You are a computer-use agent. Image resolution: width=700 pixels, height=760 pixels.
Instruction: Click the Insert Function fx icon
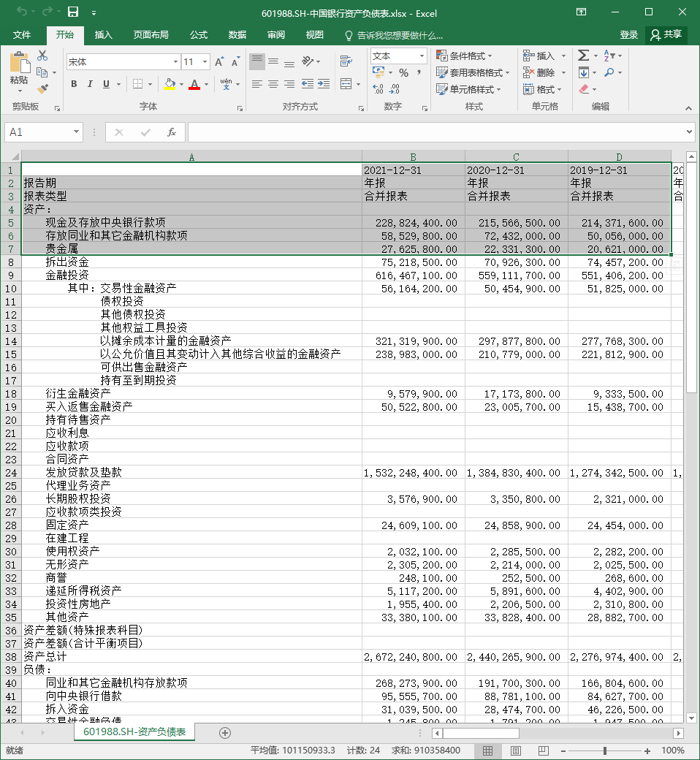point(171,132)
